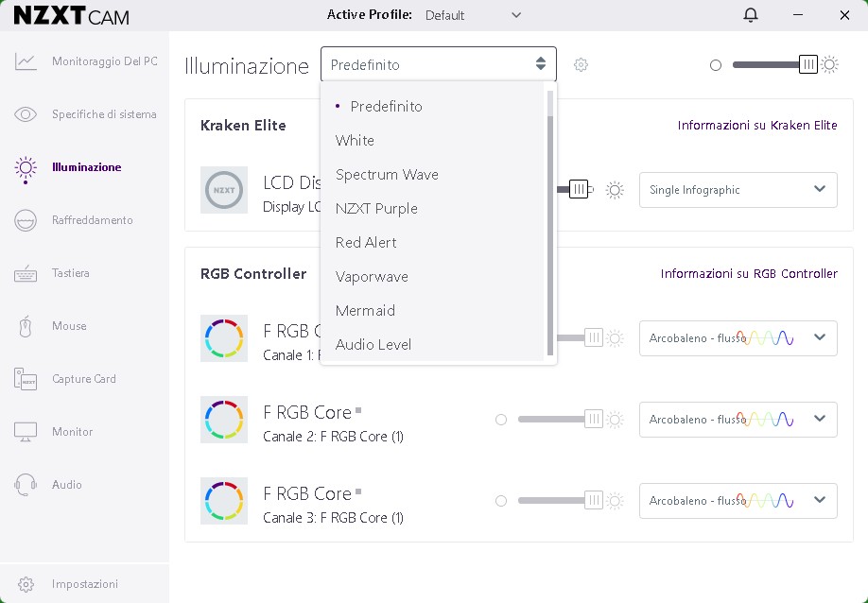Click the Kraken Elite NZXT thumbnail
Image resolution: width=868 pixels, height=603 pixels.
(224, 190)
